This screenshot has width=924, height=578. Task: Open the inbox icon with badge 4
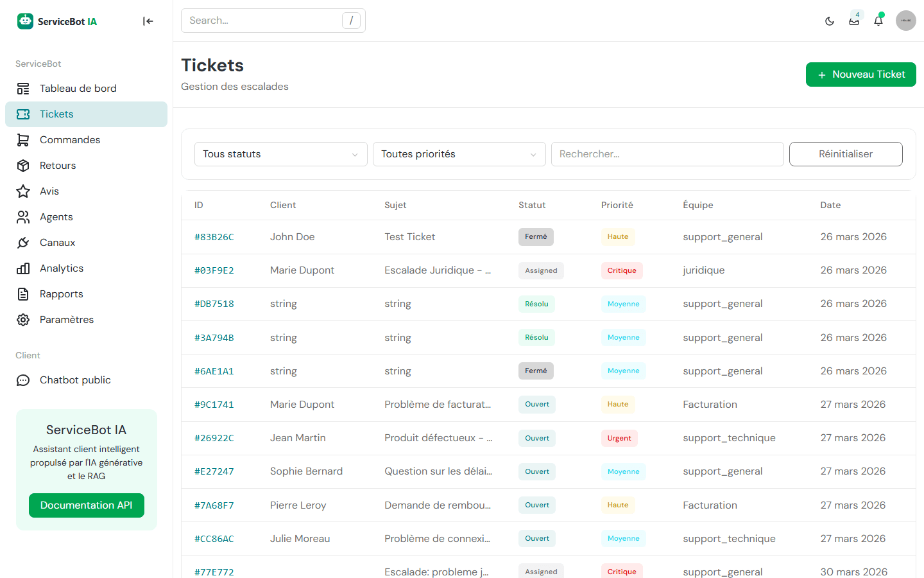click(854, 21)
